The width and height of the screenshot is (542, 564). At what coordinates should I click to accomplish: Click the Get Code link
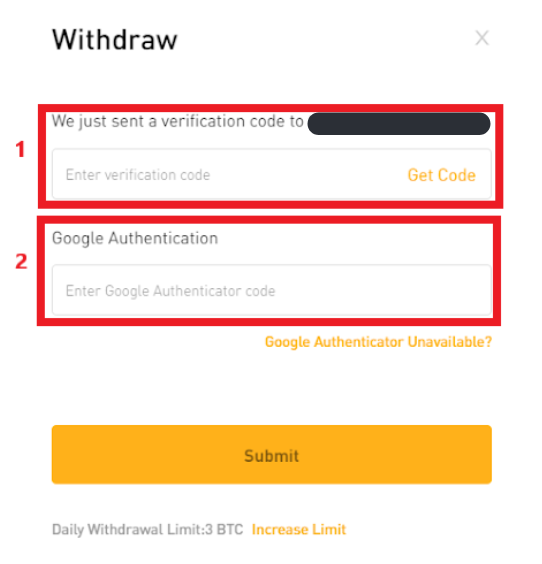441,175
